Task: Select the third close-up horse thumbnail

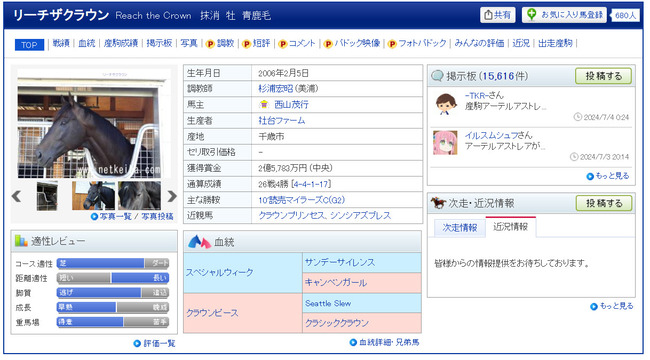Action: click(x=139, y=196)
